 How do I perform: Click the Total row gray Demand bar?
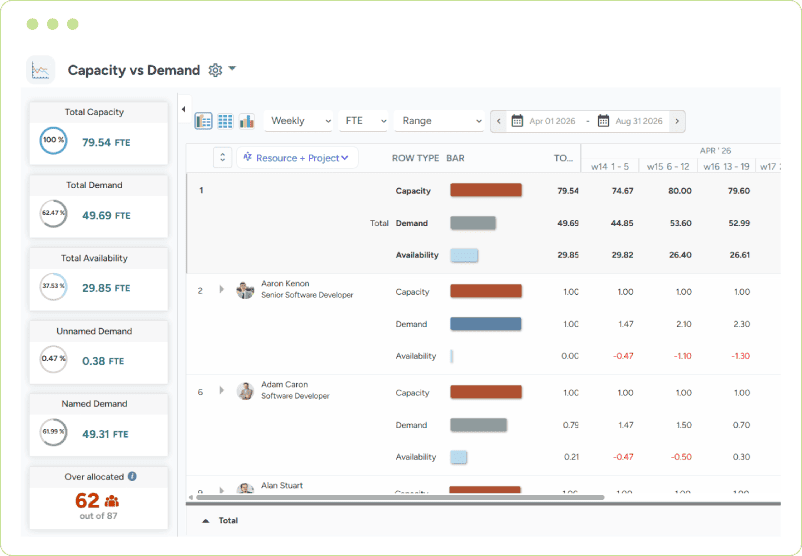(473, 223)
